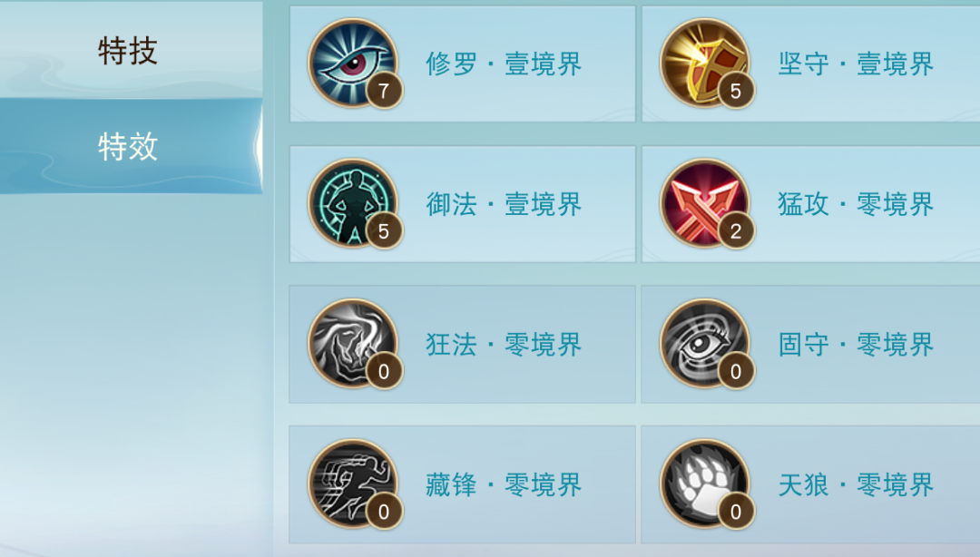The height and width of the screenshot is (557, 980).
Task: Click the 猛攻·零境界 text
Action: point(856,204)
